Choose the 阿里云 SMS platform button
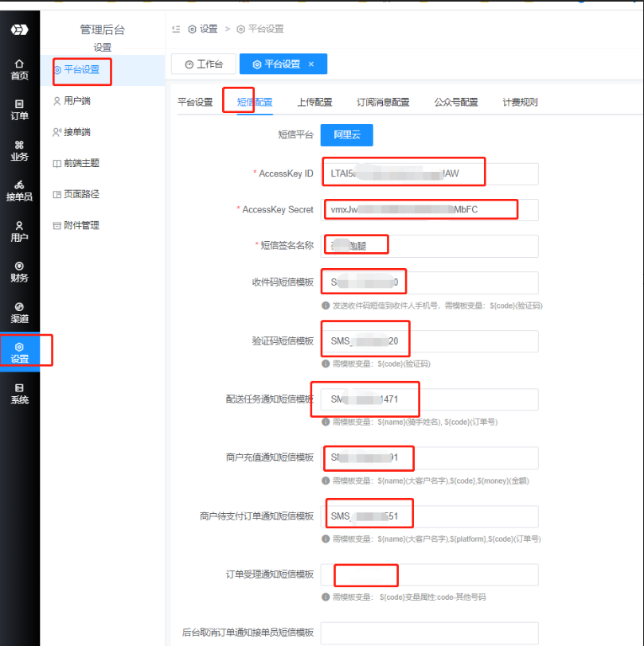The image size is (644, 646). (x=346, y=135)
